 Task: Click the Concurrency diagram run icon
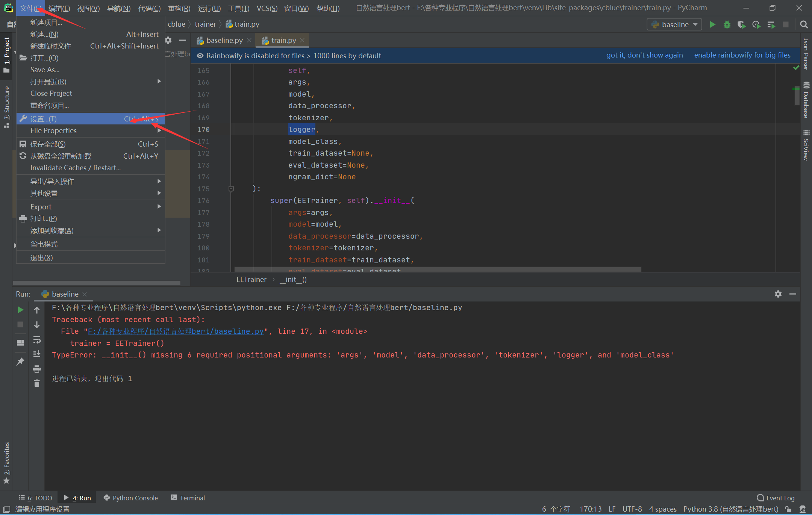click(771, 24)
